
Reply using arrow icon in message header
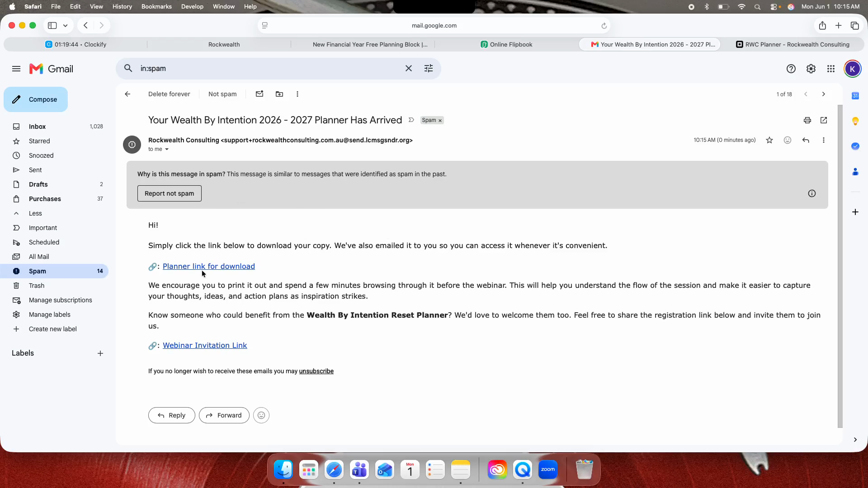[x=805, y=140]
